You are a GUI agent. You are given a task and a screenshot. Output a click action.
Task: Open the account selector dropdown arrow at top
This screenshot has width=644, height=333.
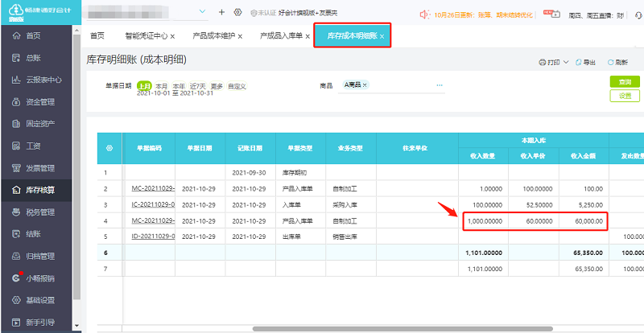200,13
